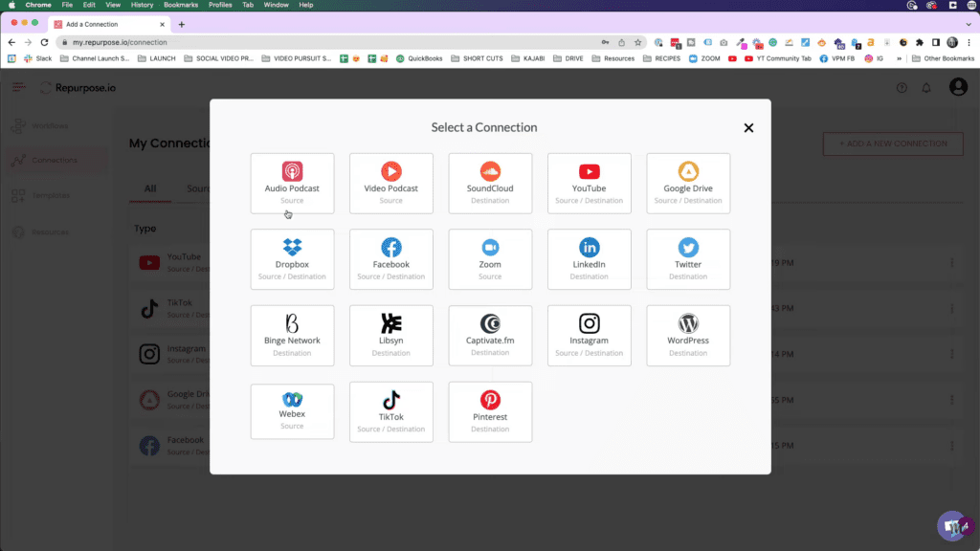Click the Add a New Connection button
This screenshot has height=551, width=980.
893,143
